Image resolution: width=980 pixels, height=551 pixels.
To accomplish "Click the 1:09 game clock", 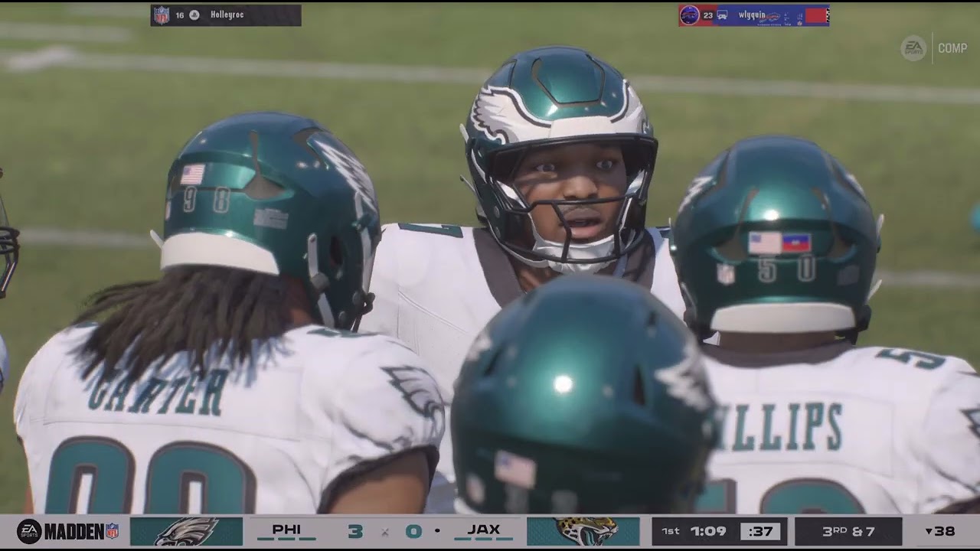I will (708, 531).
